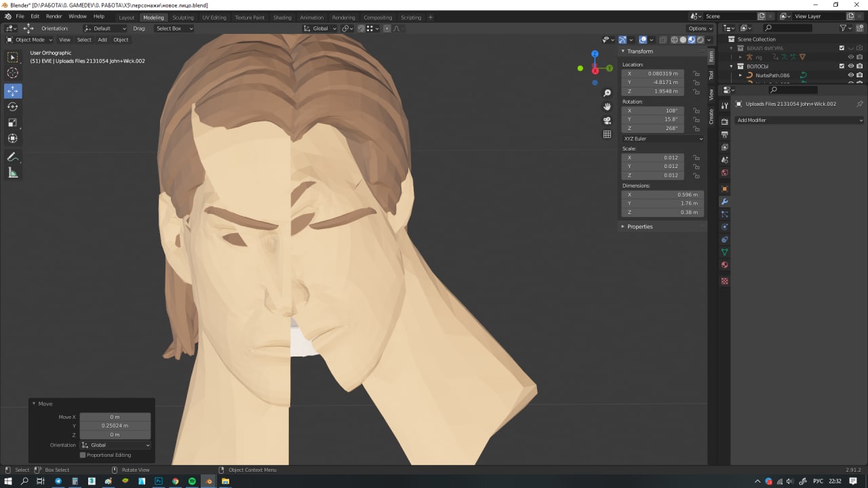Switch to the UV Editing workspace tab
868x488 pixels.
tap(214, 17)
